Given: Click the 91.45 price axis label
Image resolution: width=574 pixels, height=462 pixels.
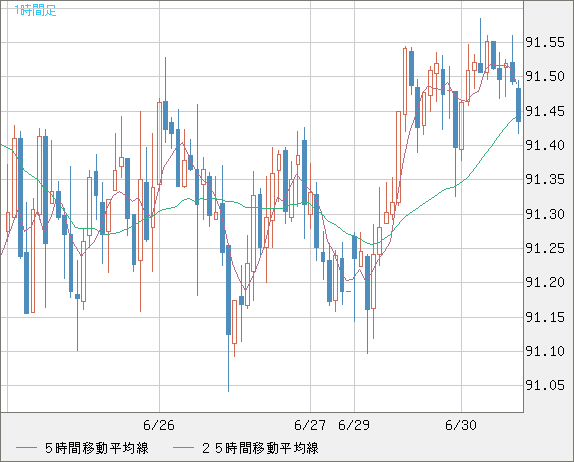Looking at the screenshot, I should coord(545,111).
